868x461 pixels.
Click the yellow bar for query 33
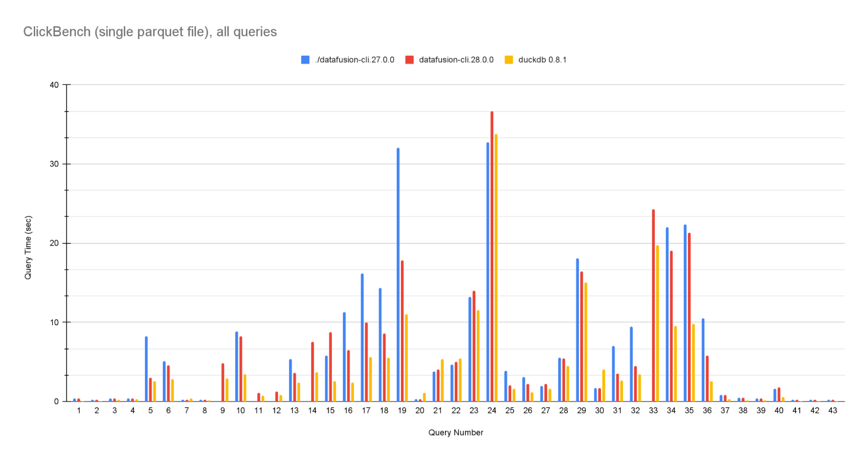pos(657,323)
